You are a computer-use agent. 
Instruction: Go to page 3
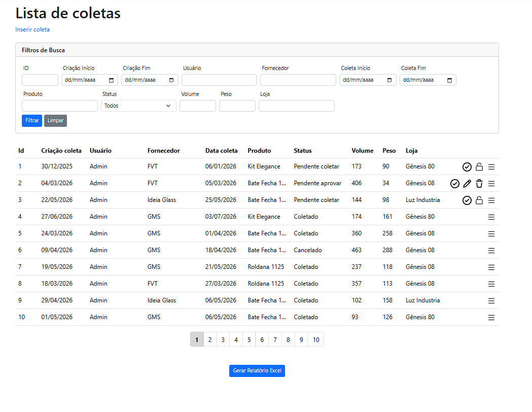tap(223, 339)
